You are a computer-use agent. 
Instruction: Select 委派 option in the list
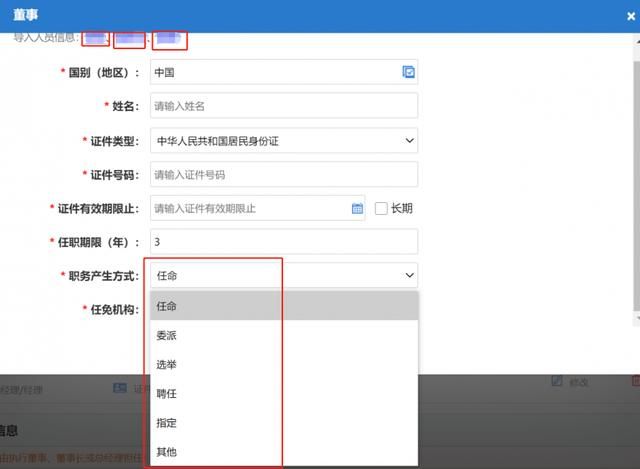pyautogui.click(x=283, y=336)
